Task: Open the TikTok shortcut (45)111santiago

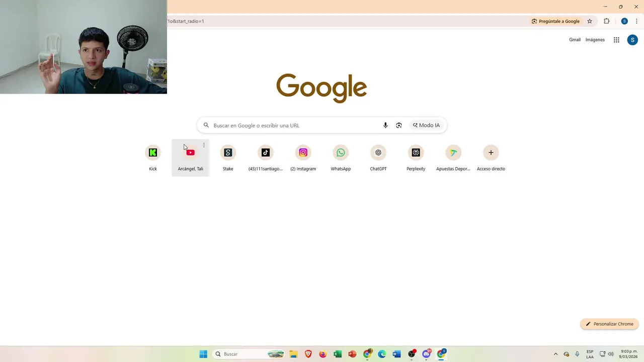Action: [x=266, y=158]
